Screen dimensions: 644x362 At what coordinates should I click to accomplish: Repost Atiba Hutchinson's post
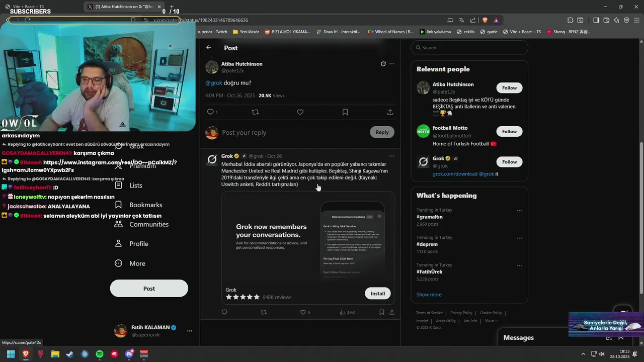click(255, 112)
